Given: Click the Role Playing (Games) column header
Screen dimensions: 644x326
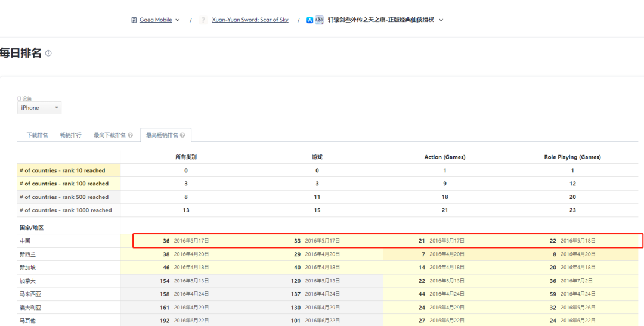Looking at the screenshot, I should (572, 157).
